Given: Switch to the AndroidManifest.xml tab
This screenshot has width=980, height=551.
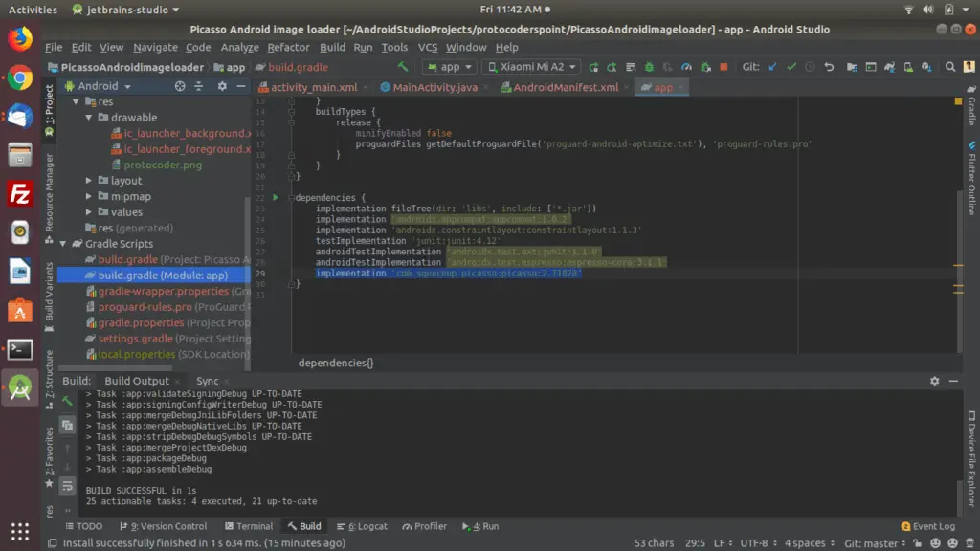Looking at the screenshot, I should pos(565,87).
